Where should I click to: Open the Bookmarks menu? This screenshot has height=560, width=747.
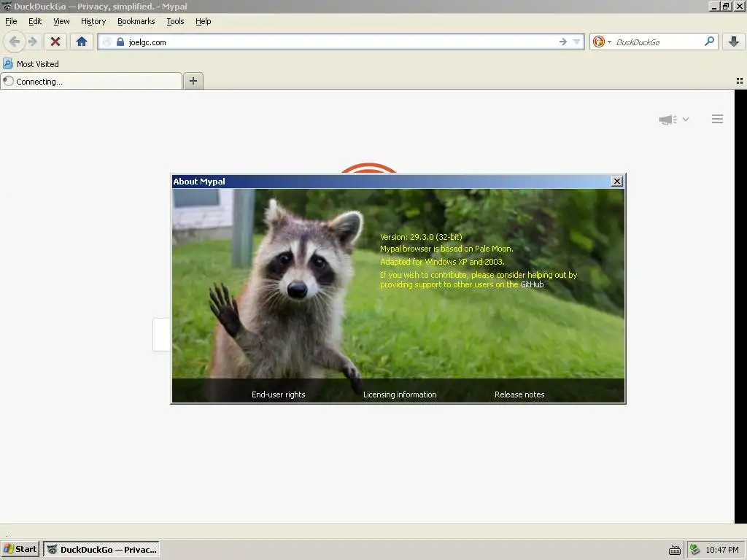136,21
